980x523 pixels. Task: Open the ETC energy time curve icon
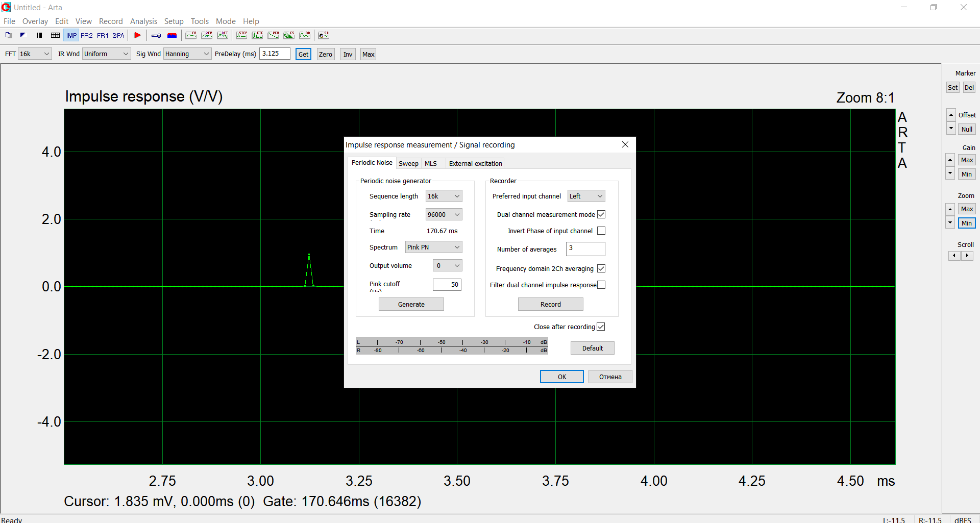click(257, 35)
